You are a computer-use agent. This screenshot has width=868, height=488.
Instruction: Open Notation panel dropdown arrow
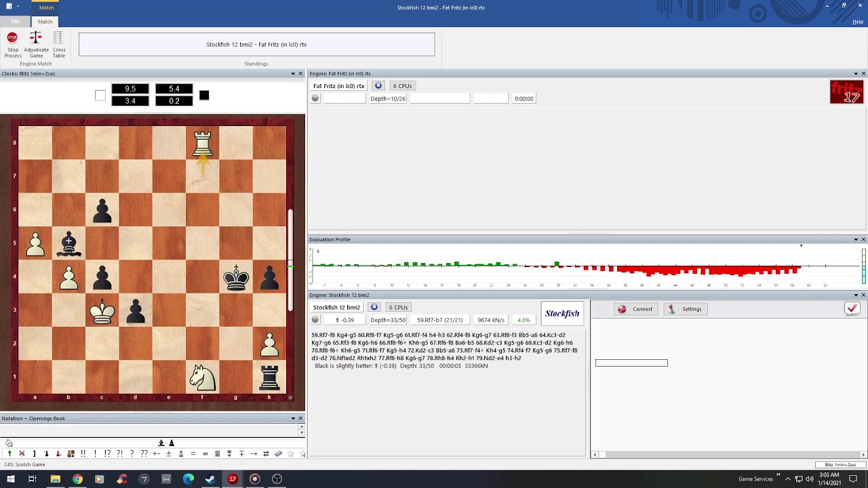[293, 418]
